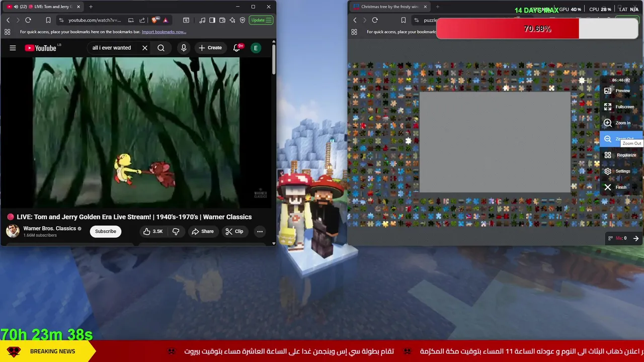
Task: Like the video with 3.5K likes
Action: point(152,231)
